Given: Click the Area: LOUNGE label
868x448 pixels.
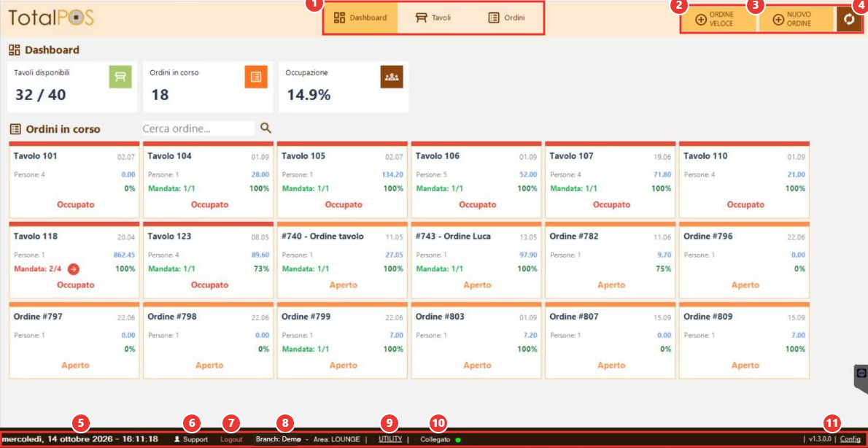Looking at the screenshot, I should point(336,439).
